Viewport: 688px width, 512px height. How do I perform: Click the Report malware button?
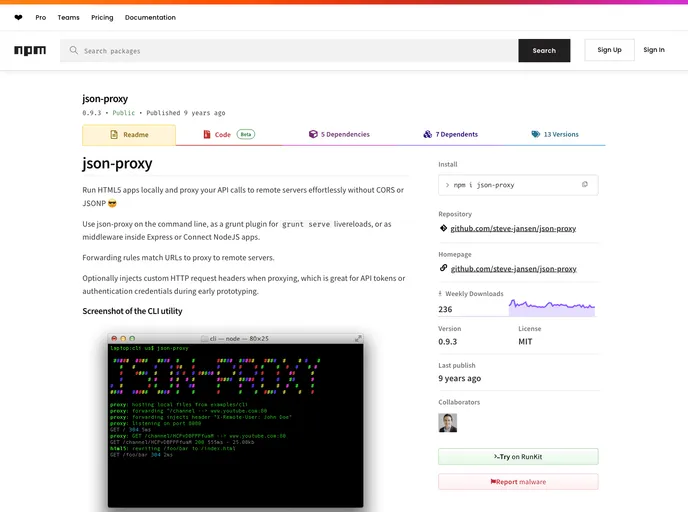pos(518,482)
